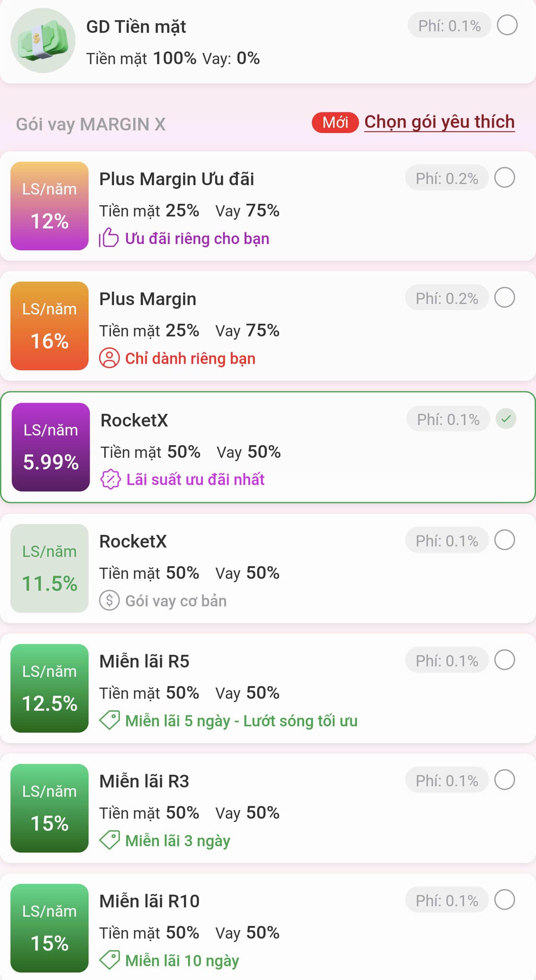Select the GD Tiền mặt radio button

pyautogui.click(x=507, y=25)
